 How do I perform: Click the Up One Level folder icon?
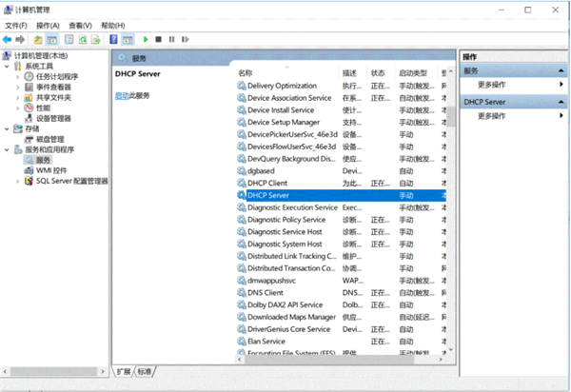click(38, 40)
